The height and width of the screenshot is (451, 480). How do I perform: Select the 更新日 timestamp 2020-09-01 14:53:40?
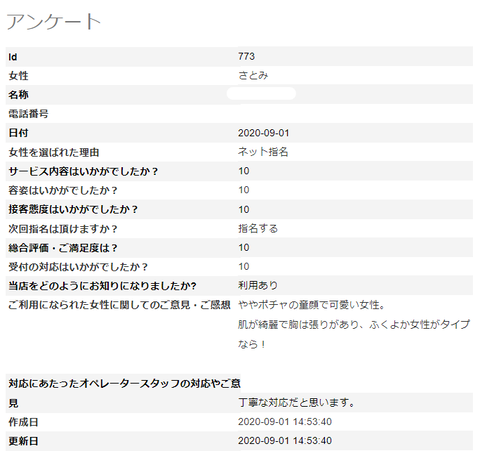(285, 441)
